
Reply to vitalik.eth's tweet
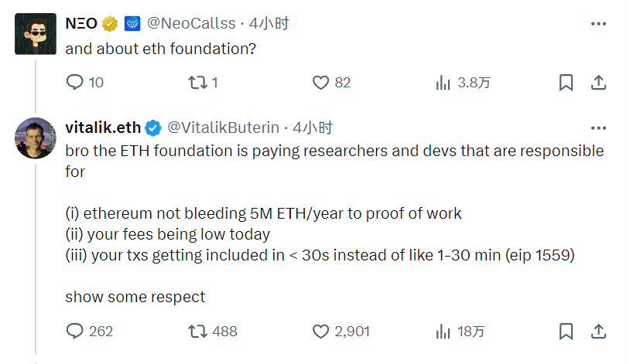pyautogui.click(x=74, y=332)
